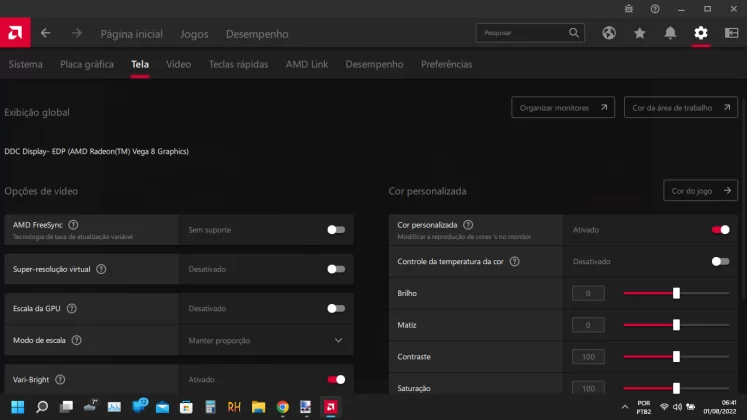The height and width of the screenshot is (420, 747).
Task: Open Microsoft Store from taskbar
Action: point(186,407)
